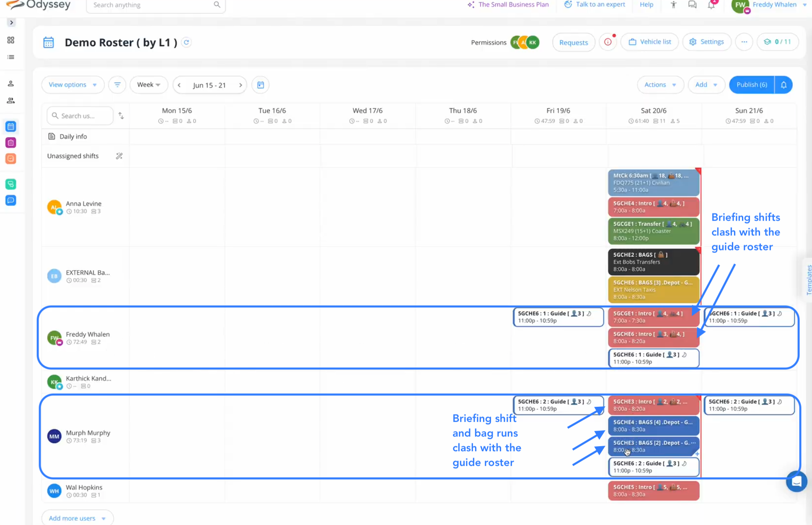Click the filter icon beside View options

117,85
